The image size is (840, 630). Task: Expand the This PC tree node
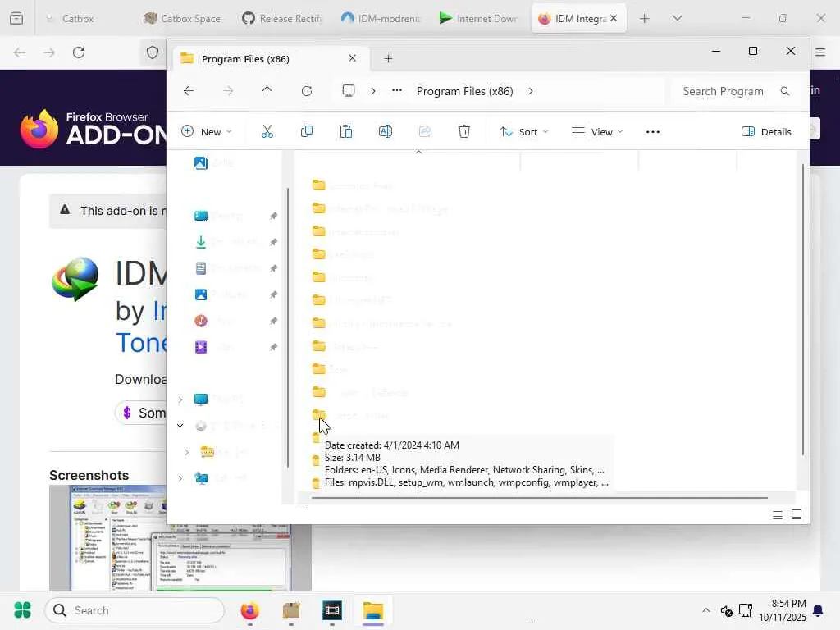click(x=180, y=399)
